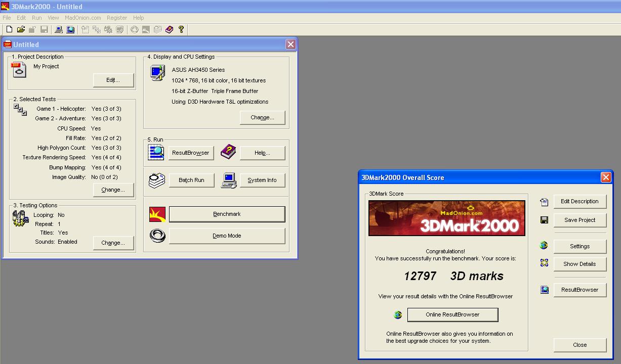Click the yellow question mark toolbar icon
This screenshot has height=364, width=621.
click(181, 30)
